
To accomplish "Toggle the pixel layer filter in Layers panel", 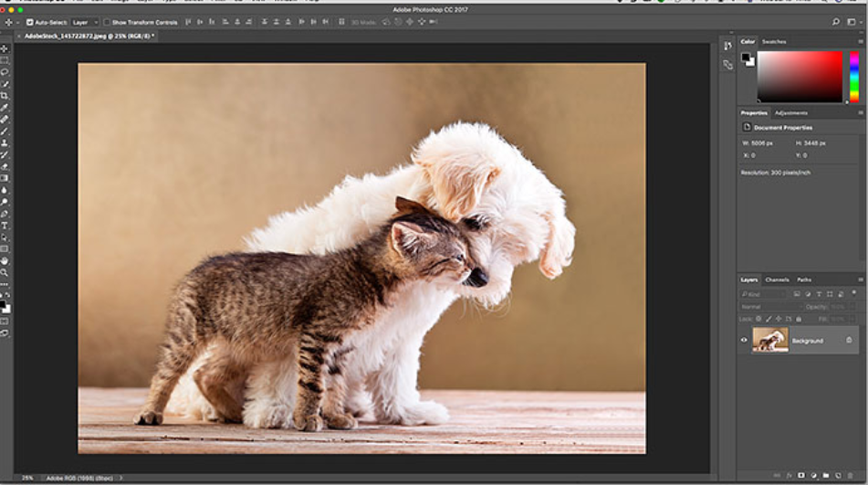I will pyautogui.click(x=797, y=294).
